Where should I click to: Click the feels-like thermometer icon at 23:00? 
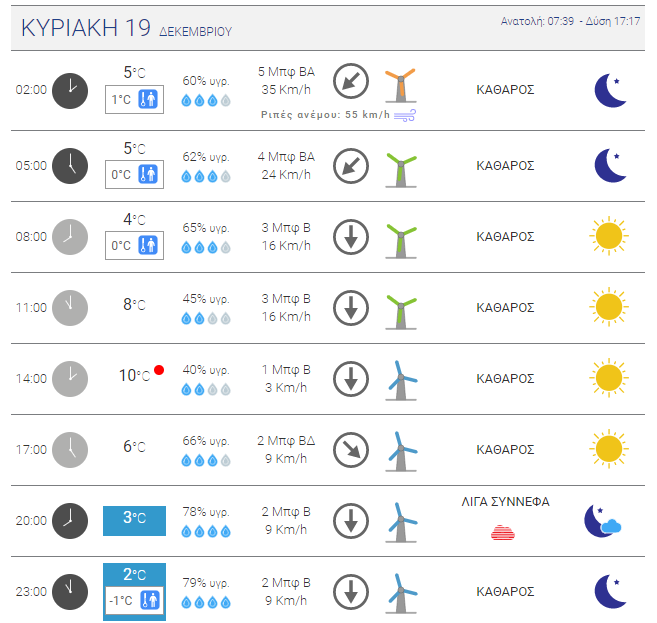tap(149, 600)
